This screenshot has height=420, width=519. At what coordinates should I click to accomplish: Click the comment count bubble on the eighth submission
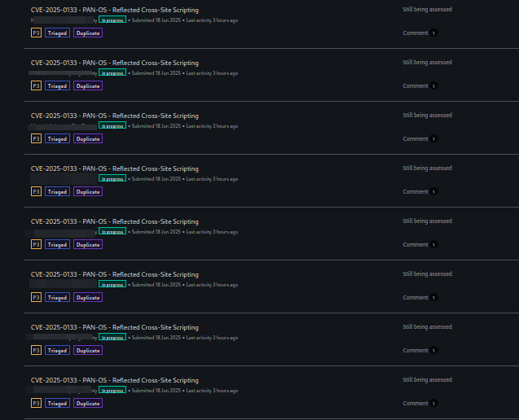tap(433, 404)
